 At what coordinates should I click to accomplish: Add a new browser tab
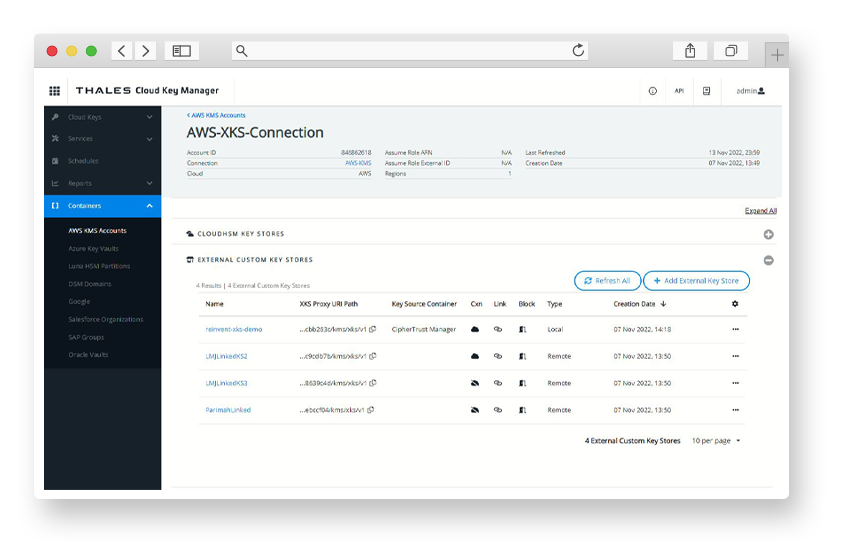tap(777, 55)
